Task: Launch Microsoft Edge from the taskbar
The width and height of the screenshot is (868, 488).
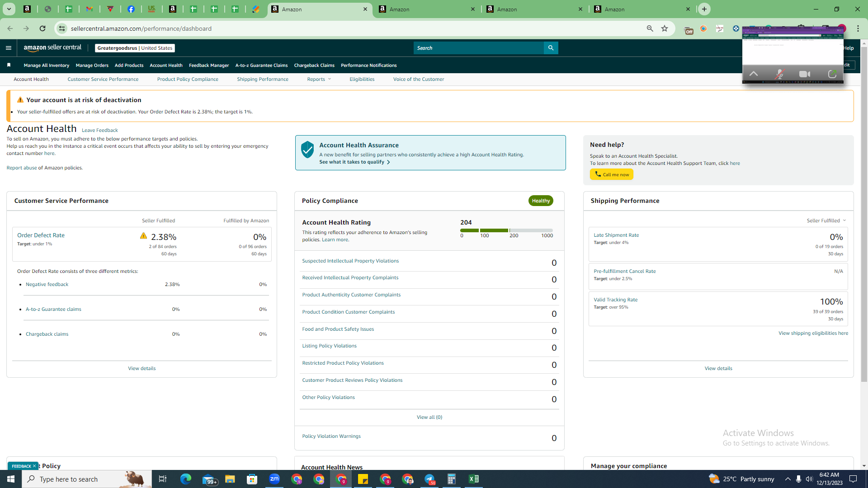Action: pos(185,479)
